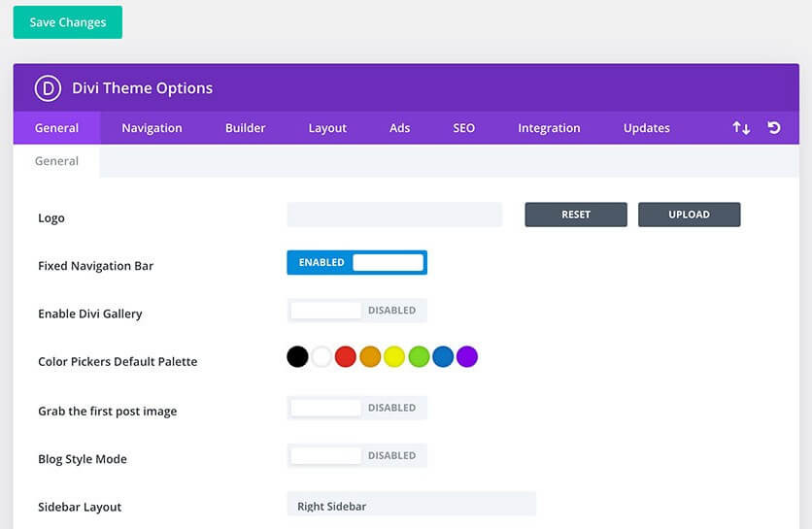Screen dimensions: 812x529
Task: Open the SEO tab
Action: (x=463, y=128)
